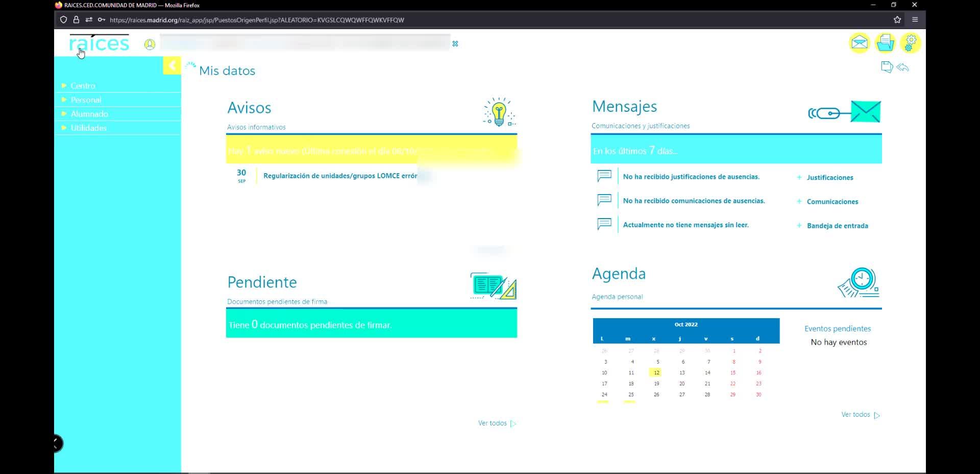
Task: Click the raíces logo
Action: click(99, 43)
